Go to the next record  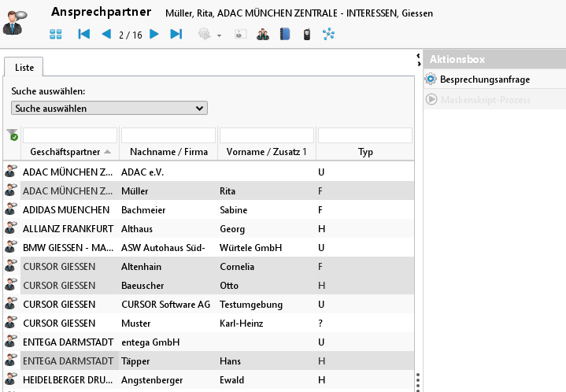154,34
